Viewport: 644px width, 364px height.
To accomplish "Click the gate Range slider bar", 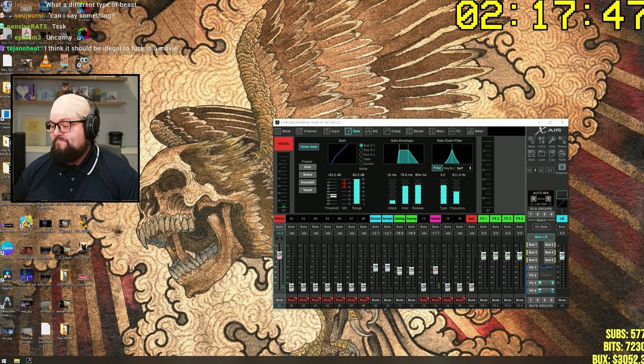I will tap(357, 191).
